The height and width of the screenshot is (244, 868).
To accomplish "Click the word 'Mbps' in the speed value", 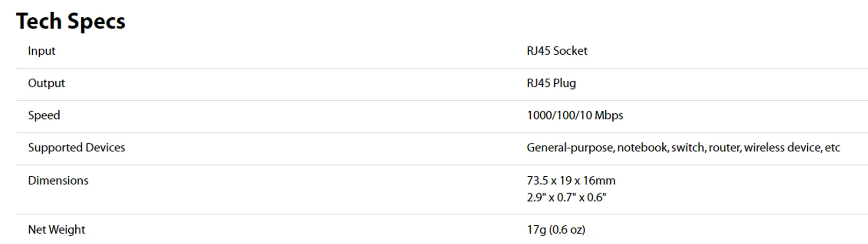I will click(609, 115).
